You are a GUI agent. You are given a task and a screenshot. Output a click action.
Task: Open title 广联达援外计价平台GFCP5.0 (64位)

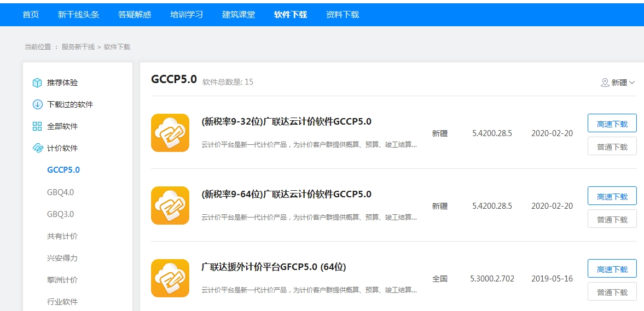(274, 267)
